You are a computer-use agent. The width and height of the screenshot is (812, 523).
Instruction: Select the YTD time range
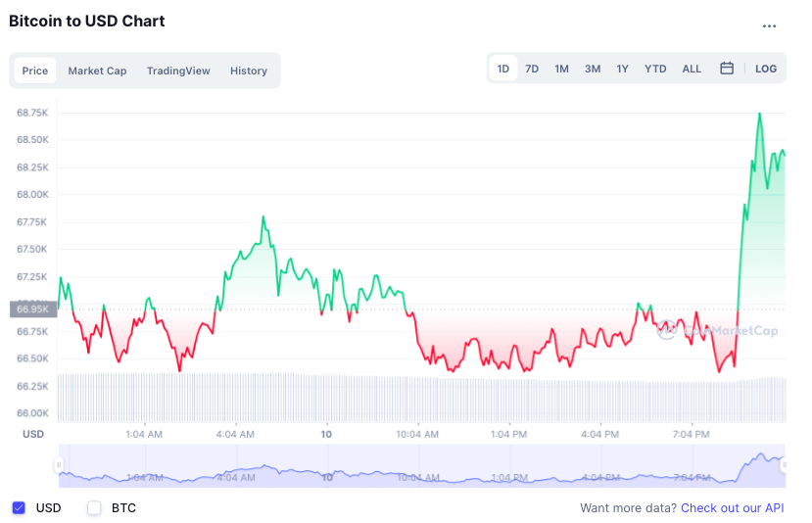(655, 69)
